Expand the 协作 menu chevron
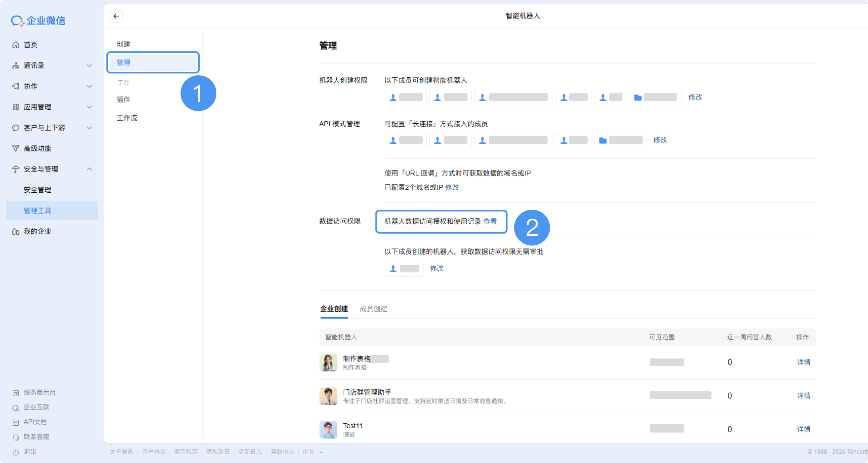The width and height of the screenshot is (868, 463). click(89, 86)
